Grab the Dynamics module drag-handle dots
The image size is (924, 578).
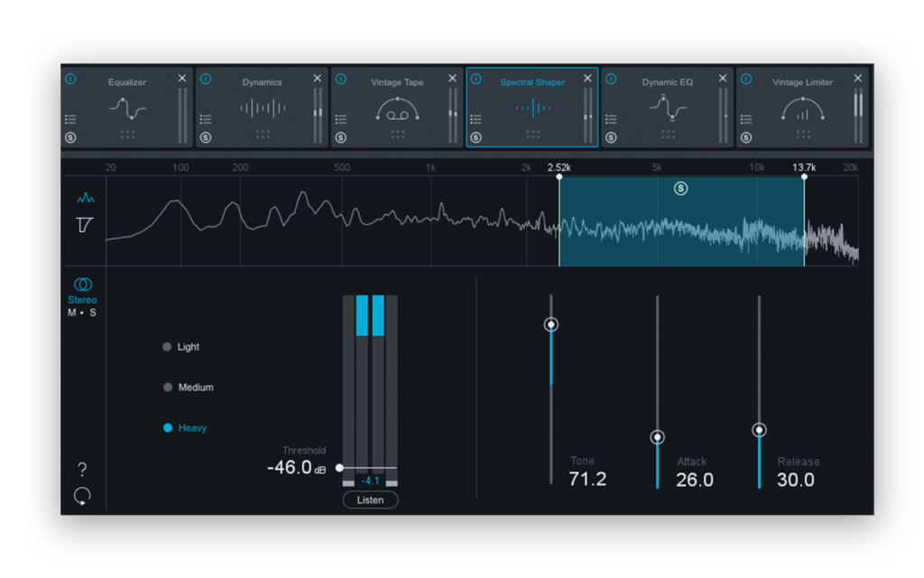point(263,135)
